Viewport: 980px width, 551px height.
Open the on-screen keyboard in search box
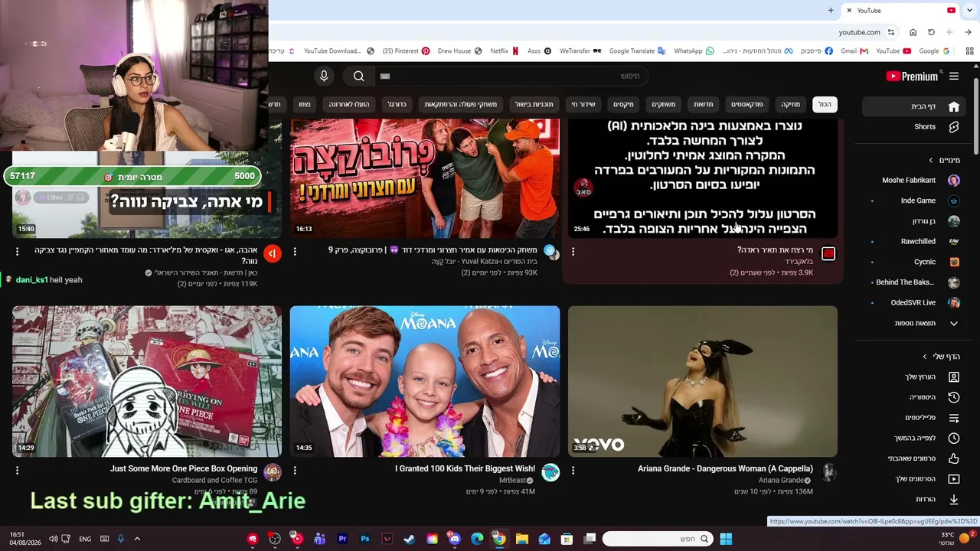click(x=385, y=76)
